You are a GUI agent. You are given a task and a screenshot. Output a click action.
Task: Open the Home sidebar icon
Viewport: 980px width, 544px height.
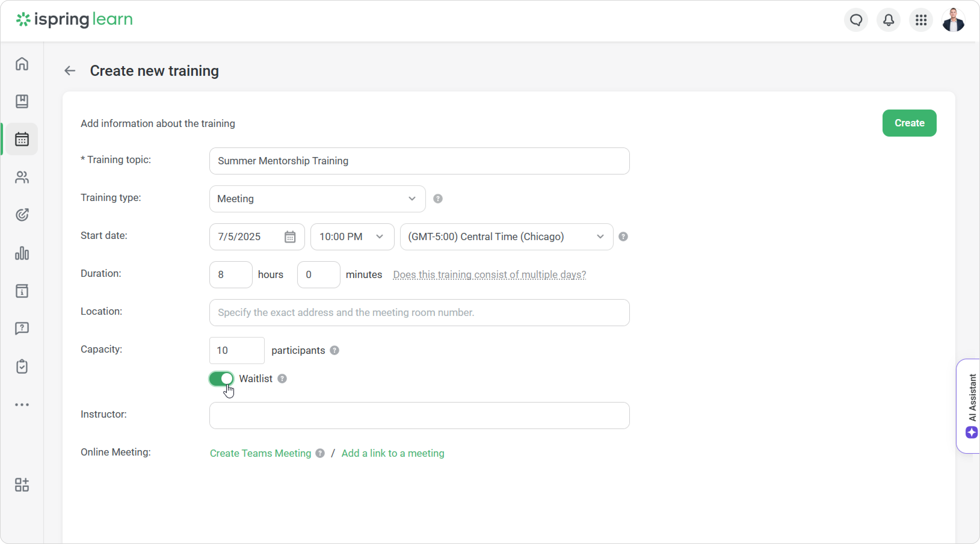tap(22, 63)
